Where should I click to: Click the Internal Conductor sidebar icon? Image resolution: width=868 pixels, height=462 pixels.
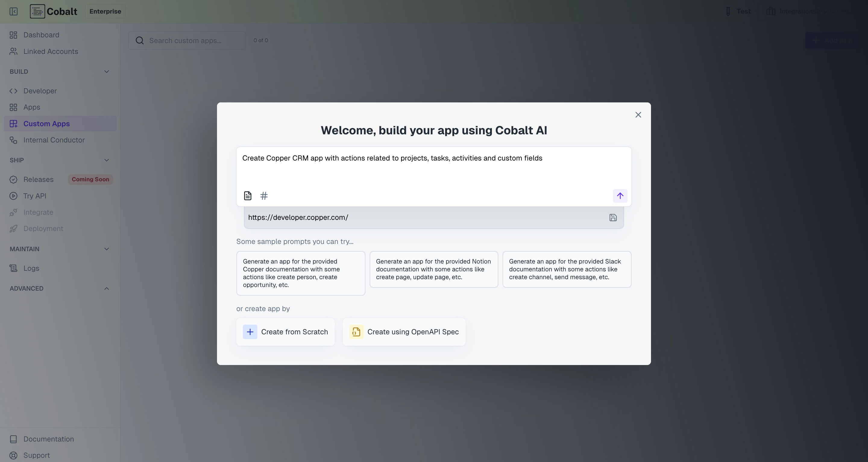coord(14,140)
